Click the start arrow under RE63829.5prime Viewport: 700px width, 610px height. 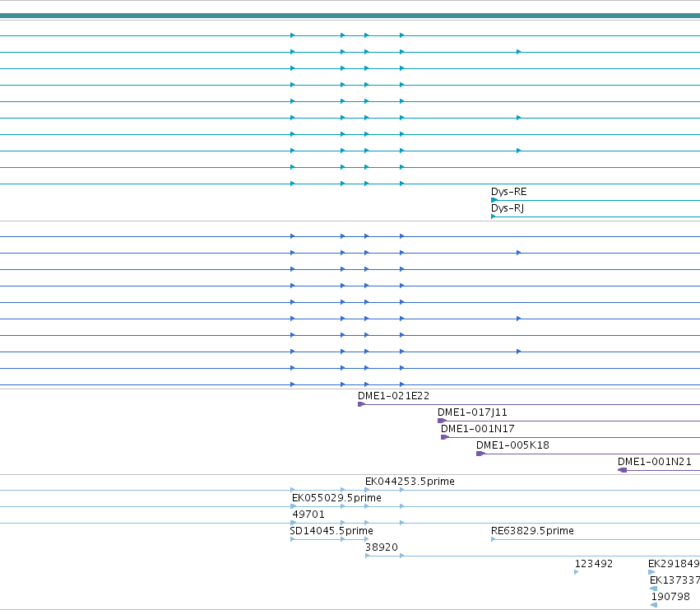click(494, 539)
